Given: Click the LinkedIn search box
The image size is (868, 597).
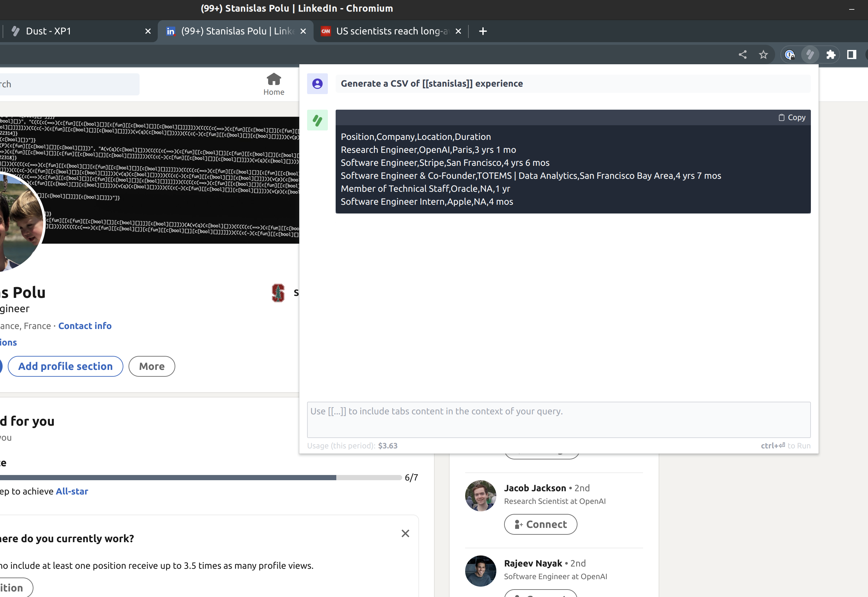Looking at the screenshot, I should (x=69, y=84).
